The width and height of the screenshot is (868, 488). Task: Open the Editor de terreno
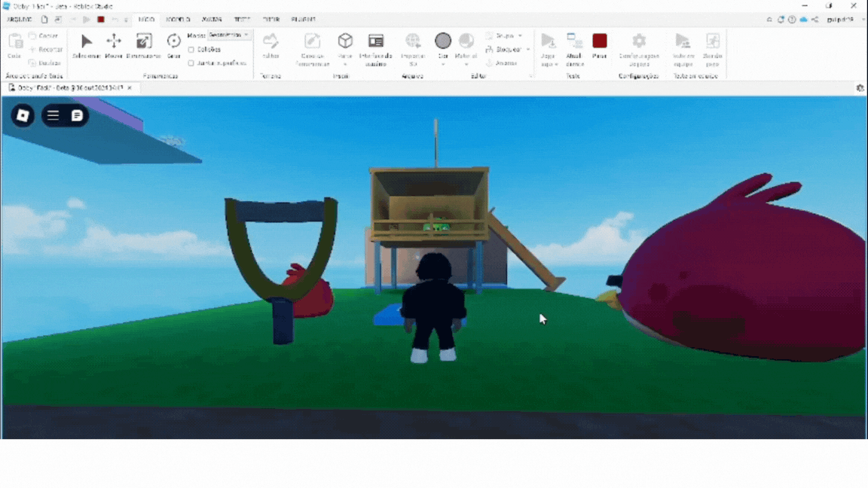pyautogui.click(x=271, y=44)
